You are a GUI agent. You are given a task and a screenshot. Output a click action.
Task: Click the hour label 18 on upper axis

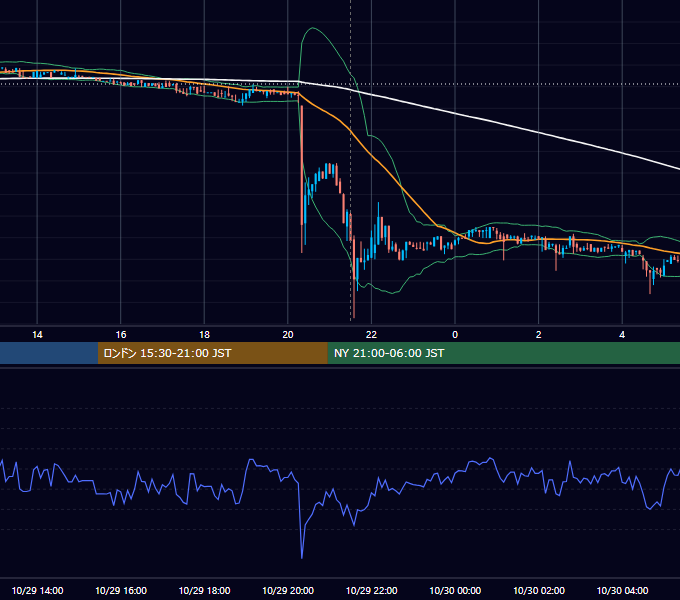tap(204, 335)
